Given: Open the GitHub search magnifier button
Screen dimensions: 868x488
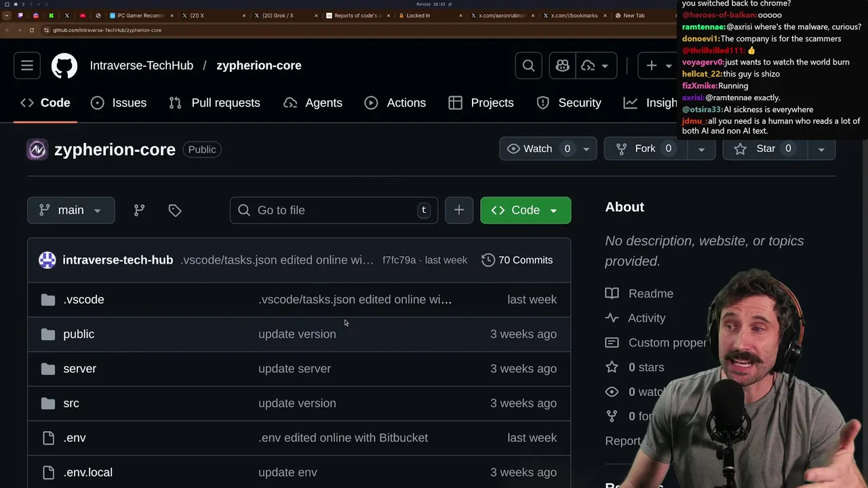Looking at the screenshot, I should pos(528,66).
